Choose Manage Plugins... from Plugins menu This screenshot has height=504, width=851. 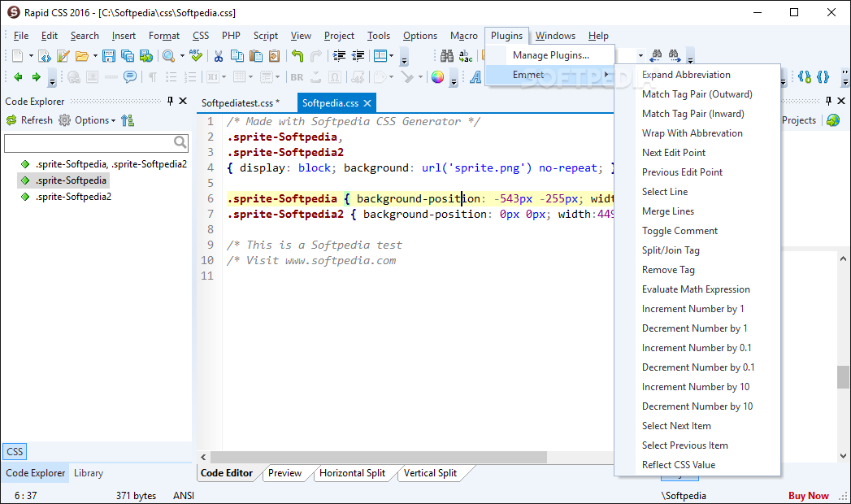(550, 54)
